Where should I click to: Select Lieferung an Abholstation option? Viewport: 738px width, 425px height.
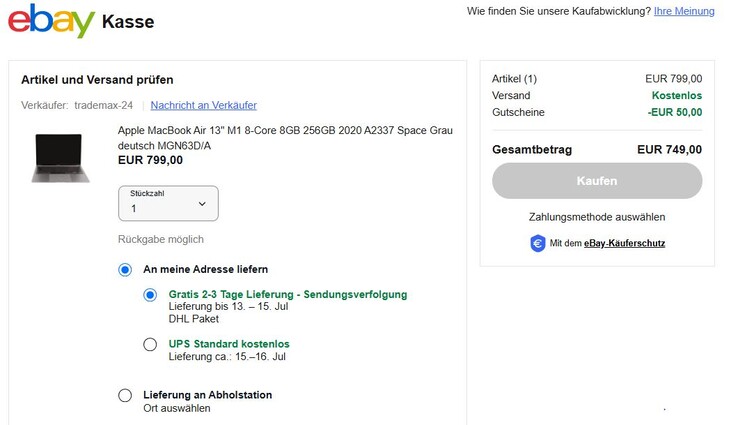coord(125,396)
